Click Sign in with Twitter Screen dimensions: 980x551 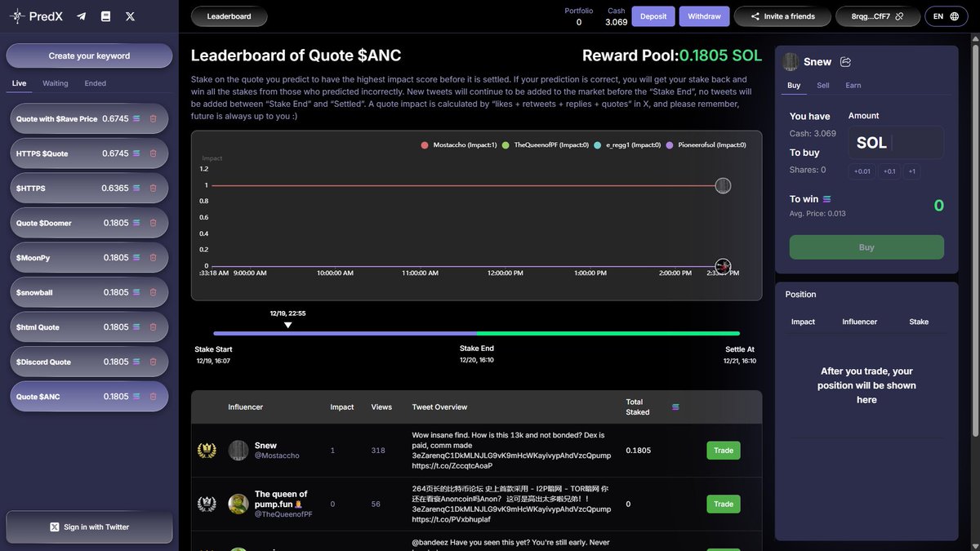pyautogui.click(x=89, y=527)
